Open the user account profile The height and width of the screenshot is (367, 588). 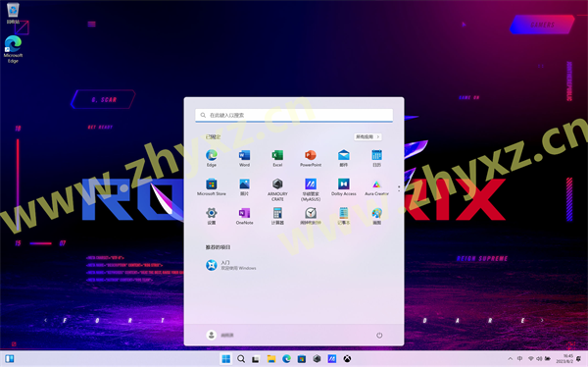(220, 335)
